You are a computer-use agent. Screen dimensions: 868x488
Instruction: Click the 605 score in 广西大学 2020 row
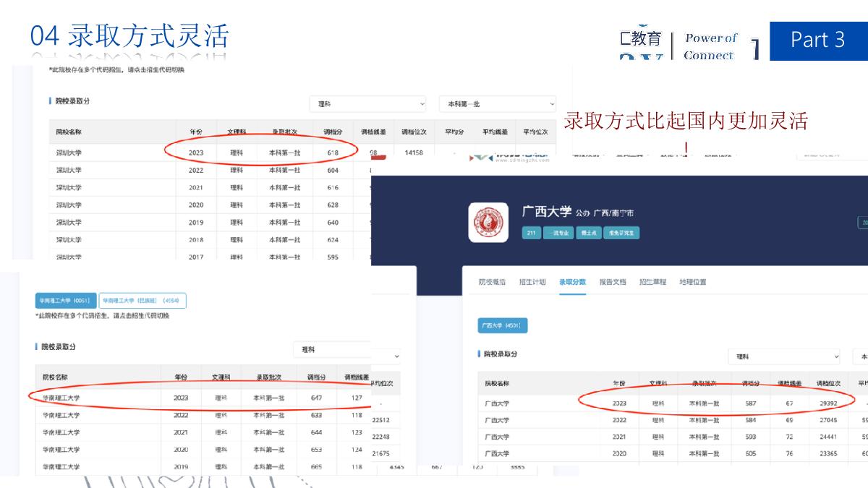(x=751, y=454)
